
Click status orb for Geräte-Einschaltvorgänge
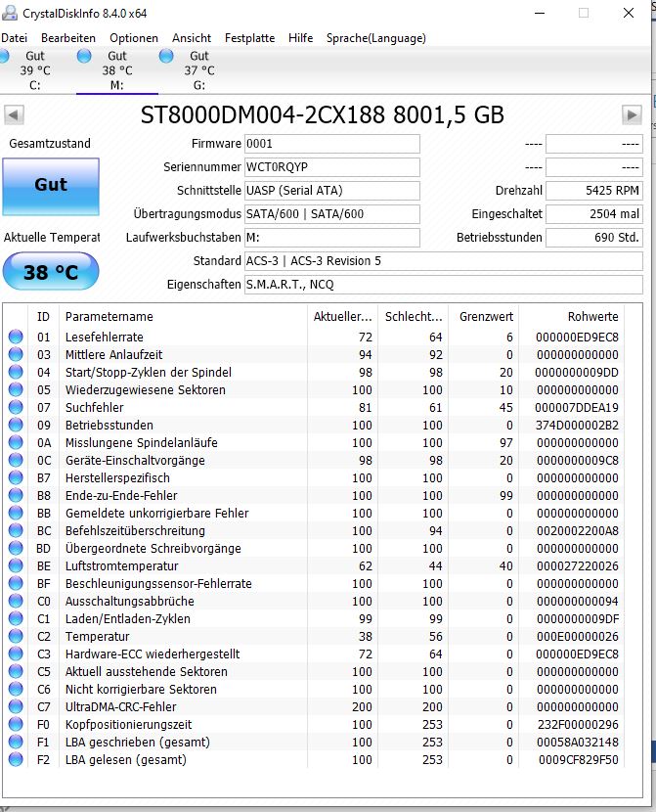point(16,460)
